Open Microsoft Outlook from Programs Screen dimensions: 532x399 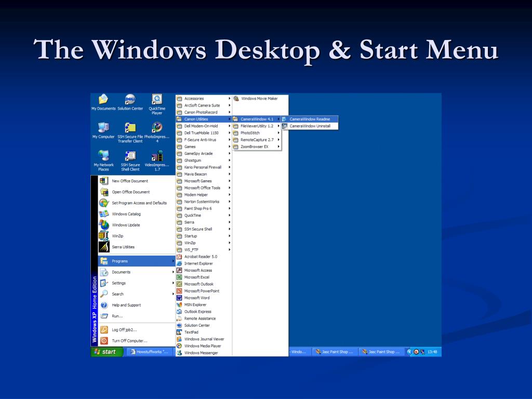[x=204, y=284]
